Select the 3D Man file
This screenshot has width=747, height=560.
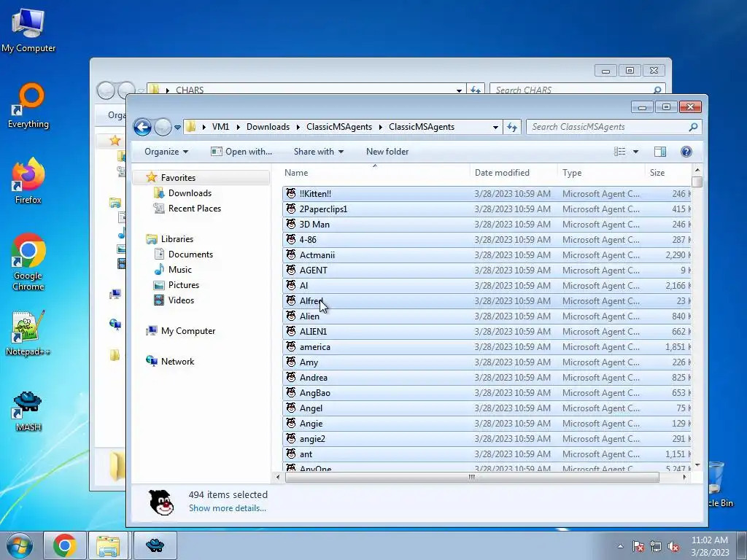[487, 225]
